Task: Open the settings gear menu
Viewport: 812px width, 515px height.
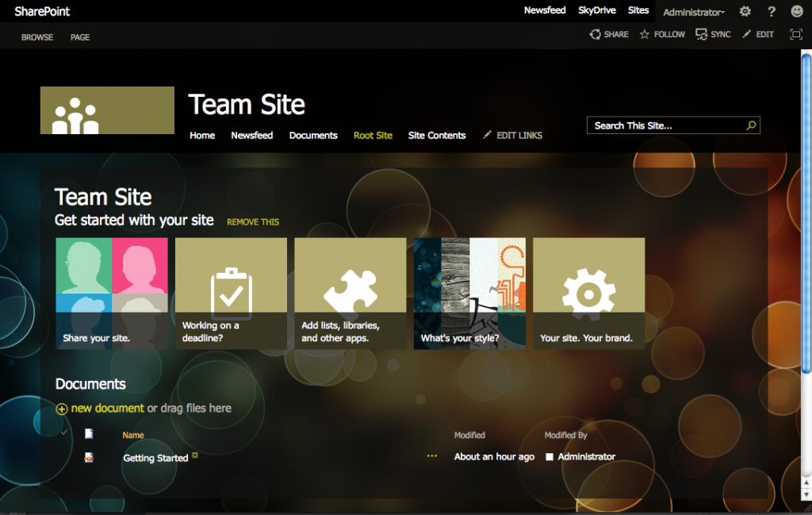Action: coord(745,11)
